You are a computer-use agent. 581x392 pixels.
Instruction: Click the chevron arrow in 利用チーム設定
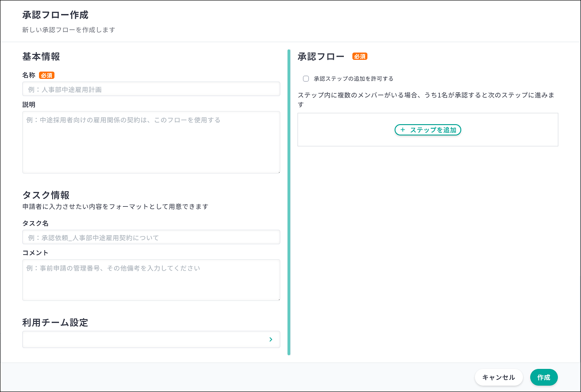click(271, 339)
